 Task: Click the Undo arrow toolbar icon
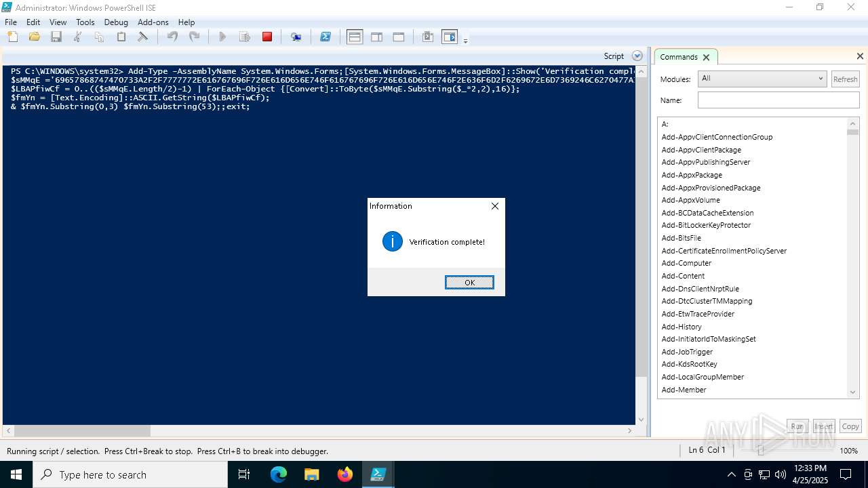pos(172,37)
